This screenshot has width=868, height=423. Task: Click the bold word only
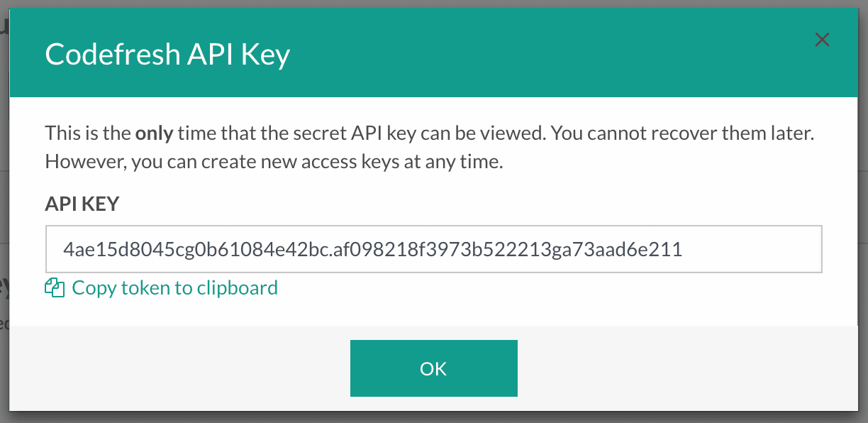[155, 133]
